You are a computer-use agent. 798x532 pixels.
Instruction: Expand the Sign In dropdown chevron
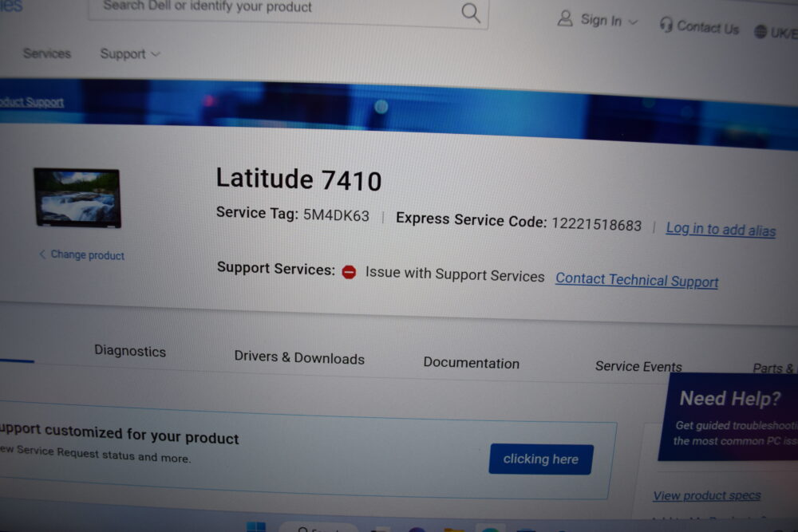point(633,22)
